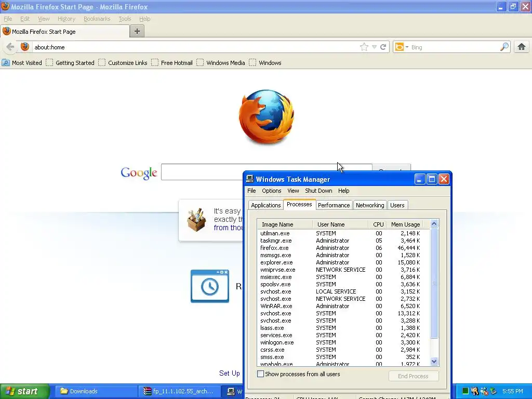Click the Windows Media bookmark
The width and height of the screenshot is (532, 399).
coord(221,63)
